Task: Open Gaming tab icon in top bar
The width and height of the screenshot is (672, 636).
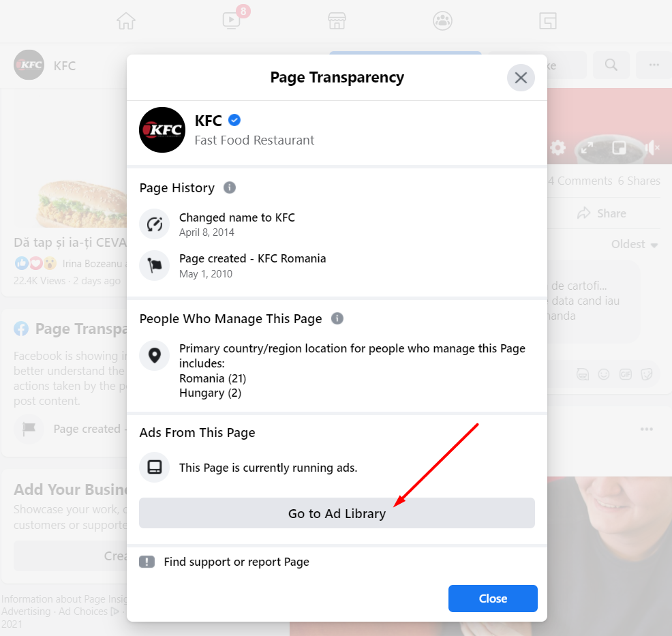Action: 548,20
